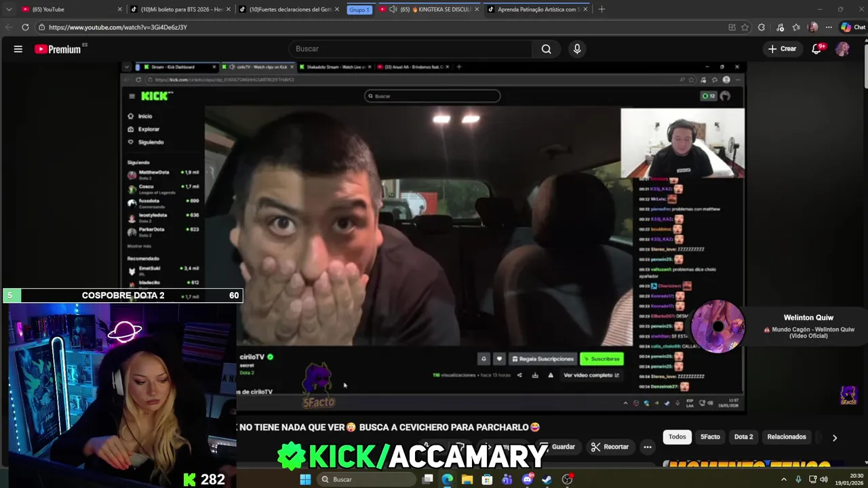Collapse the 'Grupo 1' tab group
The image size is (868, 488).
pos(359,9)
